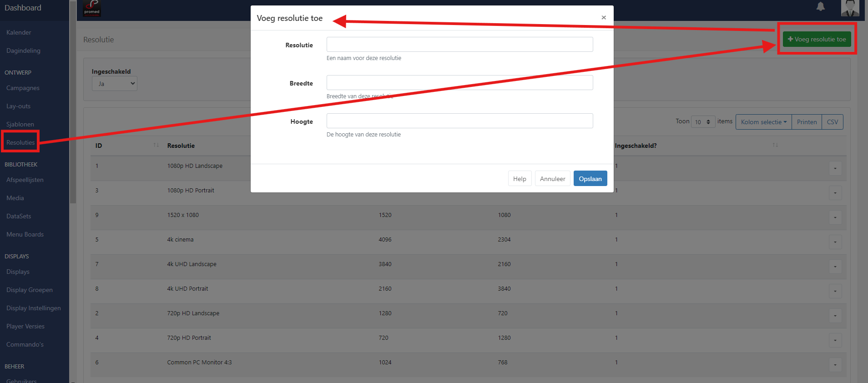This screenshot has width=868, height=383.
Task: Go to Campagnes in sidebar
Action: pyautogui.click(x=23, y=88)
